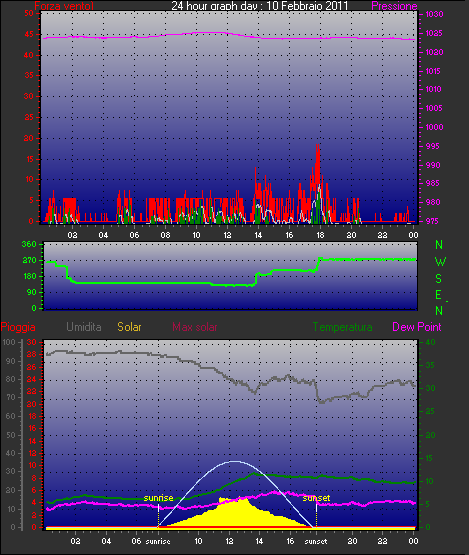Click the 12 hour tick on wind chart
This screenshot has width=469, height=555.
pos(227,235)
